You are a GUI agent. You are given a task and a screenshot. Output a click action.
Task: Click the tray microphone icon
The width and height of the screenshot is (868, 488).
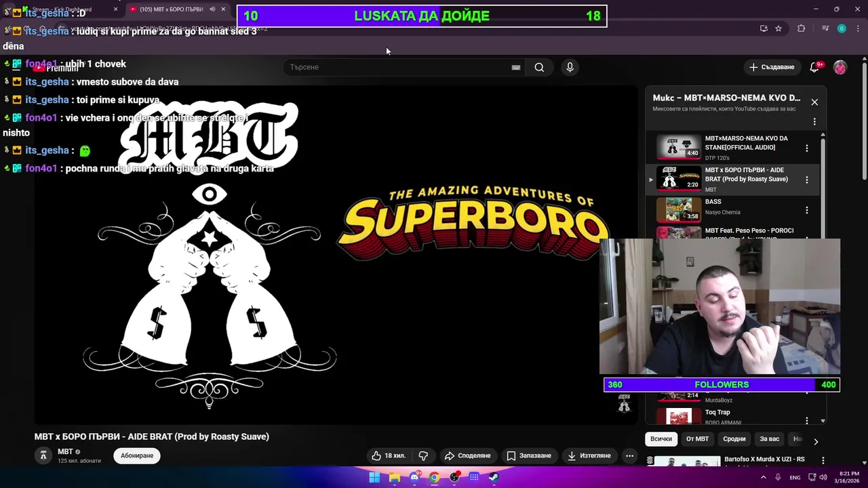pyautogui.click(x=778, y=477)
